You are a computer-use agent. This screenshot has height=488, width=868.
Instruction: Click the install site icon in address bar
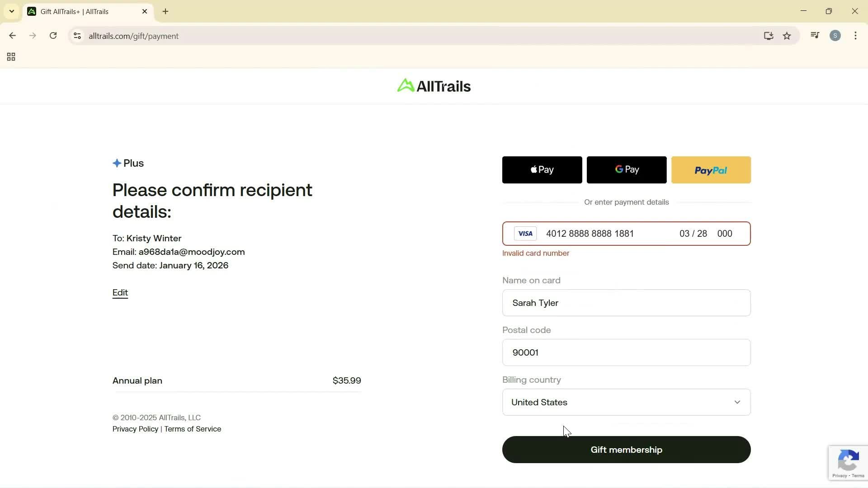click(769, 36)
